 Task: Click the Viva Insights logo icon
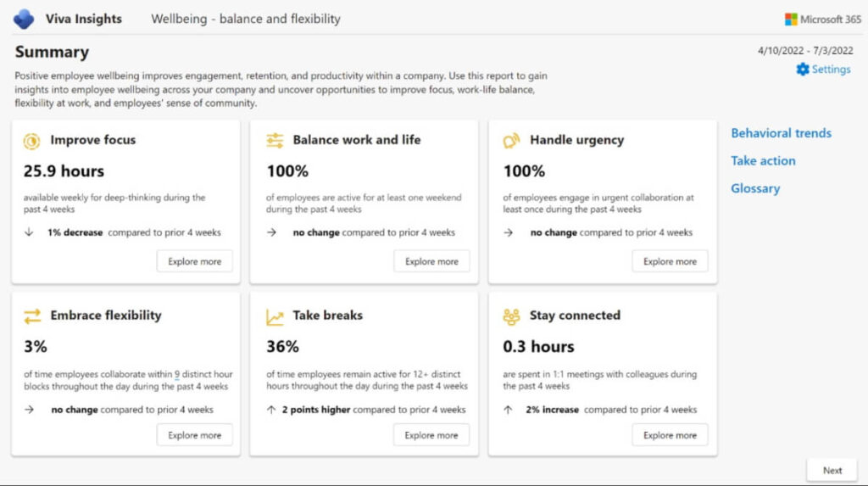24,19
